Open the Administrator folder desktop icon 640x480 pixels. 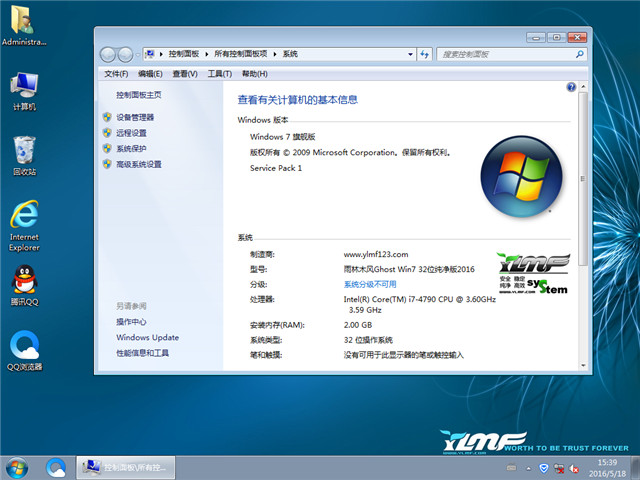tap(24, 24)
